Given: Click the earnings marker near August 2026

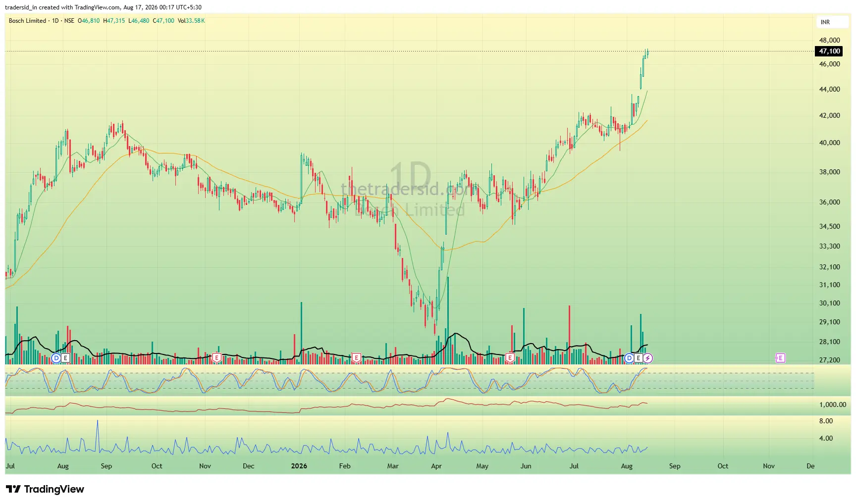Looking at the screenshot, I should pyautogui.click(x=639, y=358).
